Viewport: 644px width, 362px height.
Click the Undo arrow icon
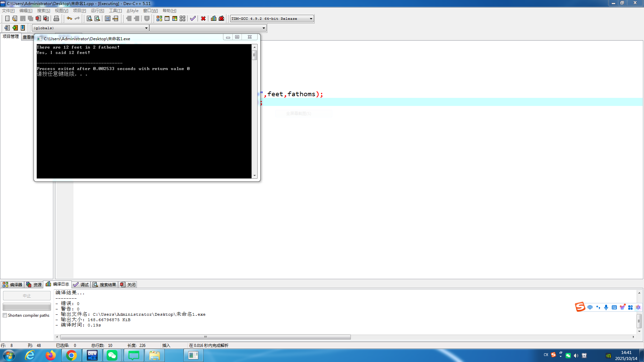click(x=69, y=18)
